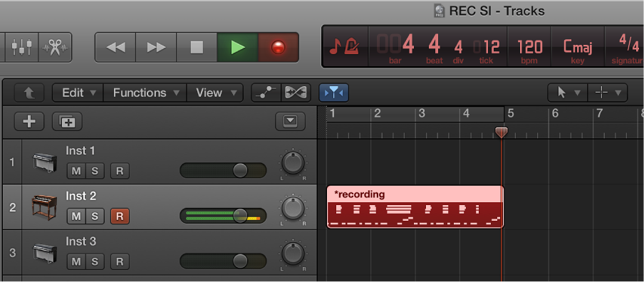644x282 pixels.
Task: Click the duplicate track button
Action: (67, 122)
